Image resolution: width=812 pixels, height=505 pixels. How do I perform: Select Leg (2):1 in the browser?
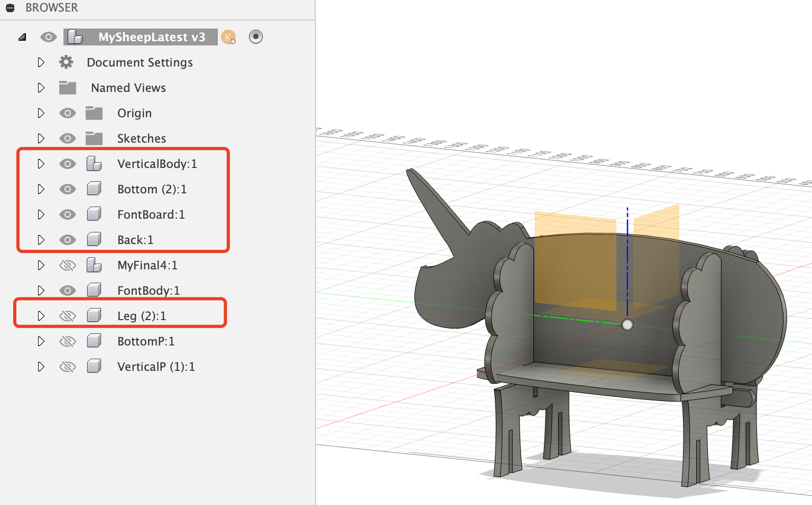coord(142,316)
